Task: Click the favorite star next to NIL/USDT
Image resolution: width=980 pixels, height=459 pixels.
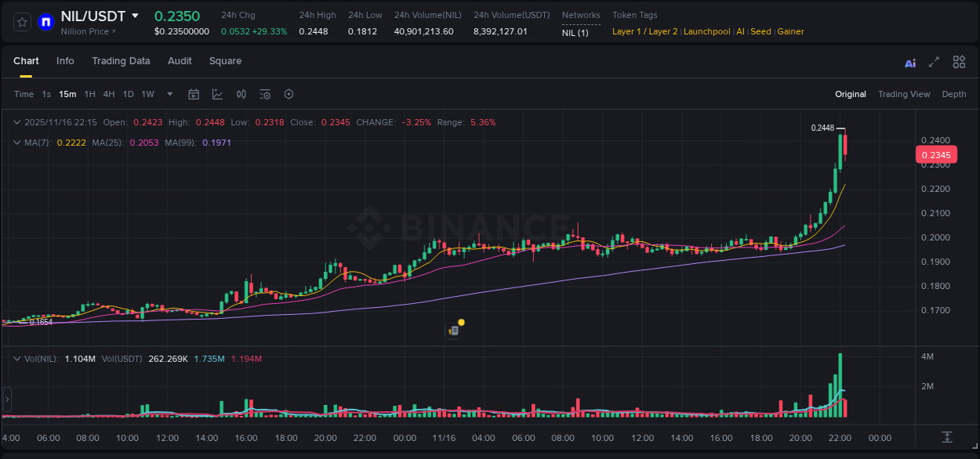Action: click(x=21, y=22)
